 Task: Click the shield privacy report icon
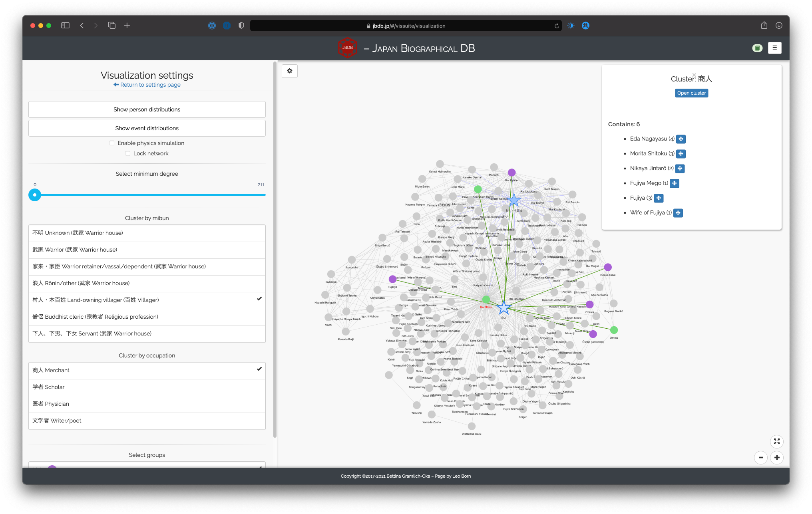pos(241,26)
